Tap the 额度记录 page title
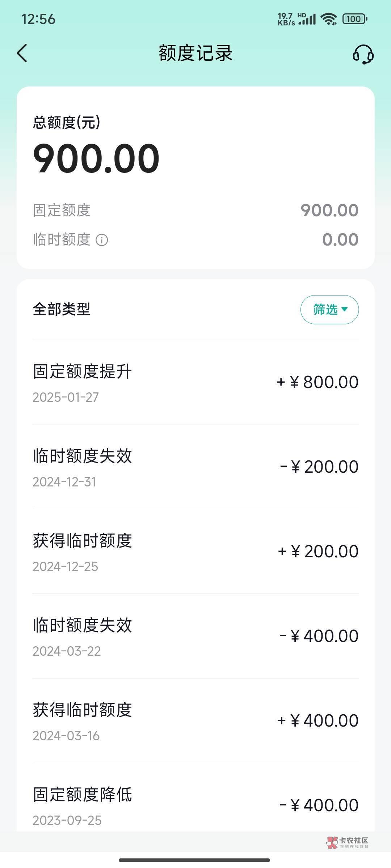The image size is (391, 868). coord(195,53)
